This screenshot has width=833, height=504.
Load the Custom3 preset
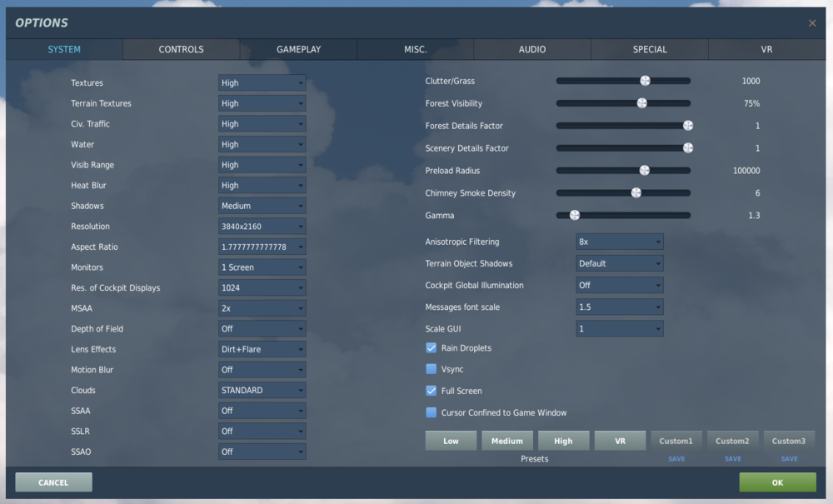click(789, 441)
